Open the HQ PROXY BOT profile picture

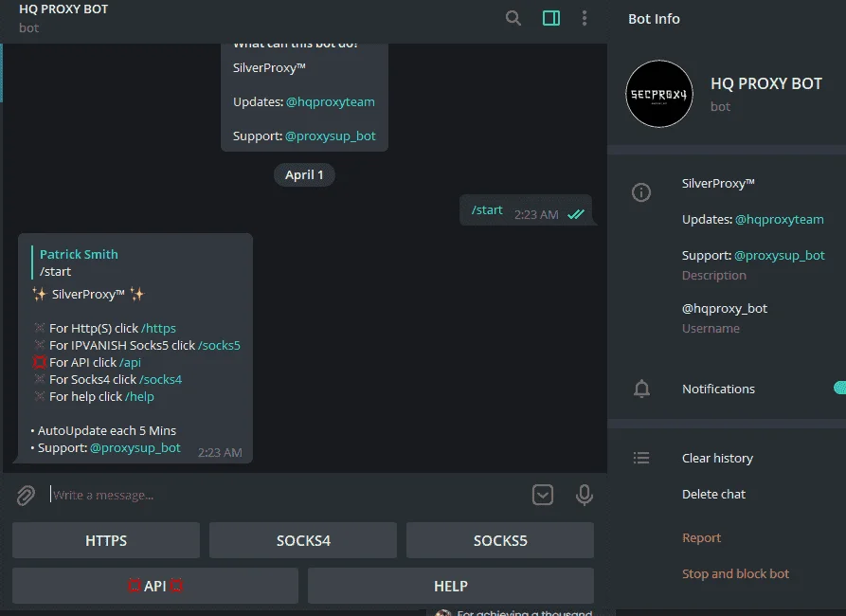[x=658, y=94]
